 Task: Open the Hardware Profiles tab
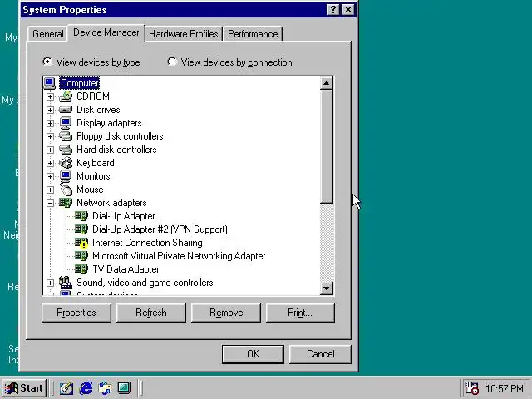(184, 34)
